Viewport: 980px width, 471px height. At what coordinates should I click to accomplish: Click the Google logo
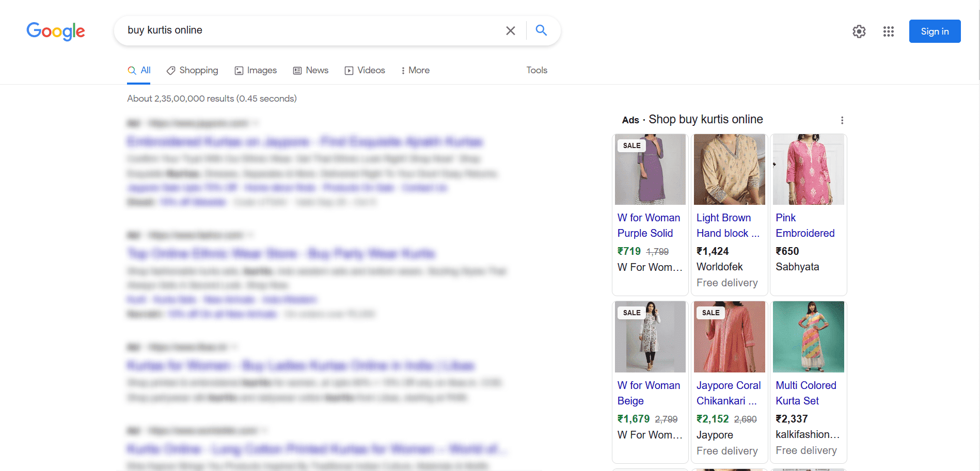coord(56,31)
